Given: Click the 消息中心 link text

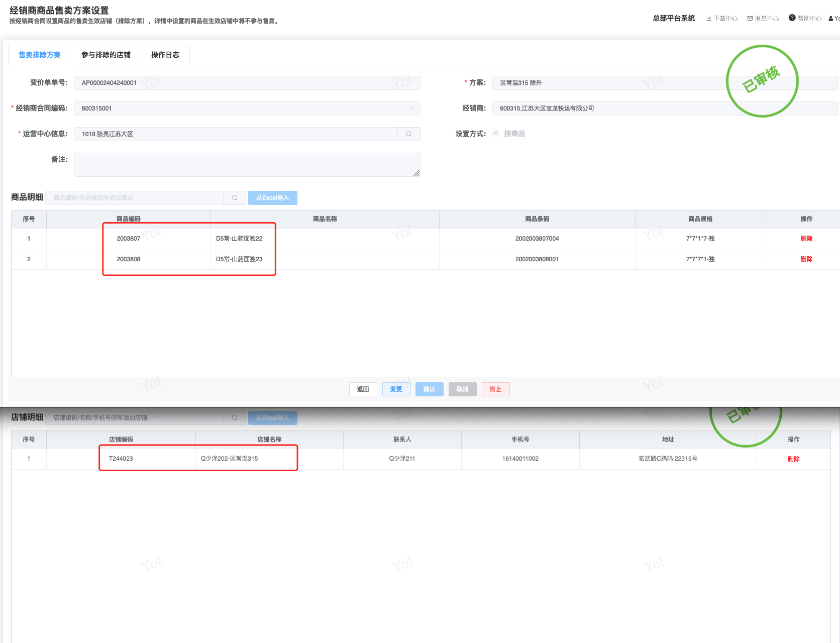Looking at the screenshot, I should [767, 19].
